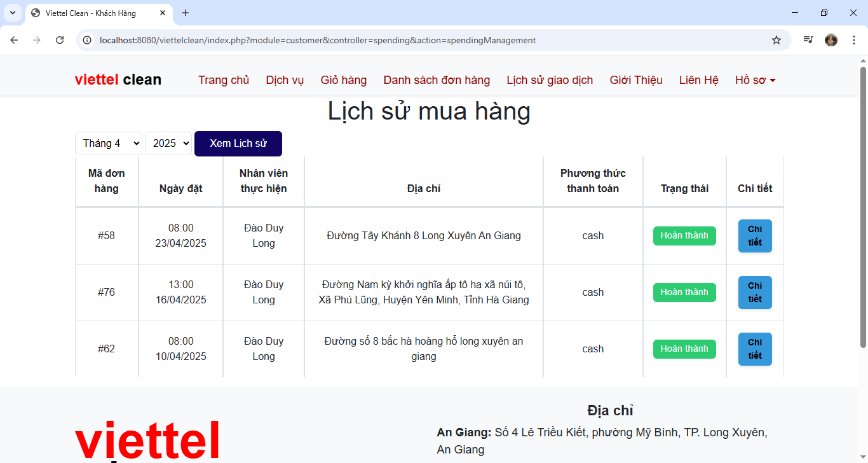Open the media control icon in toolbar

pos(808,40)
